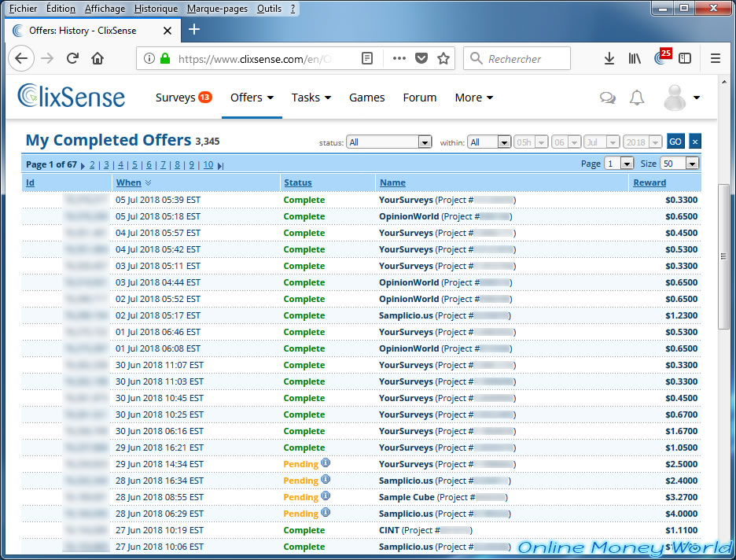Select the Sample Cube offer name
The image size is (736, 560).
[x=407, y=497]
